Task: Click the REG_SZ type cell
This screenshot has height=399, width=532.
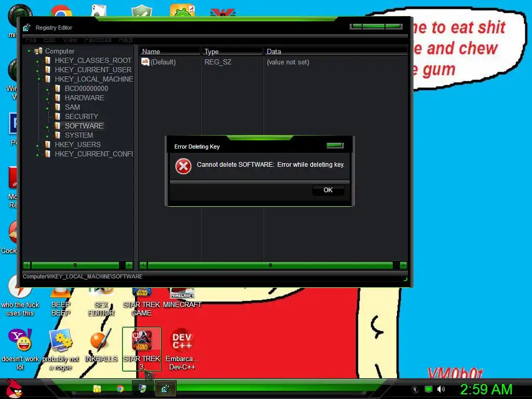Action: (x=218, y=62)
